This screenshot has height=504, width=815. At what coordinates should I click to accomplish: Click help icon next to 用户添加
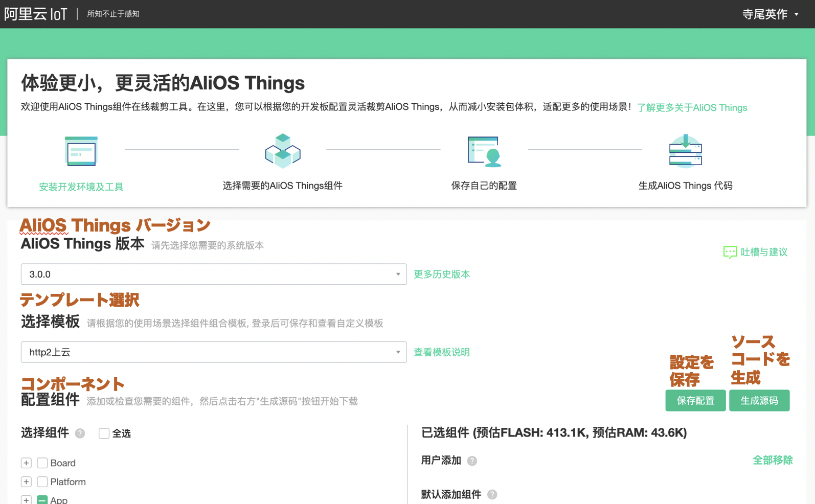click(472, 461)
